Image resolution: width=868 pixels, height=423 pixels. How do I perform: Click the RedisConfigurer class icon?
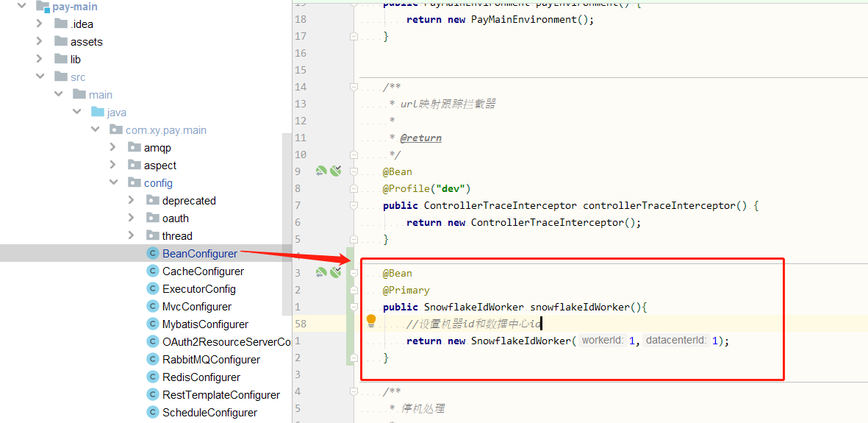point(152,377)
